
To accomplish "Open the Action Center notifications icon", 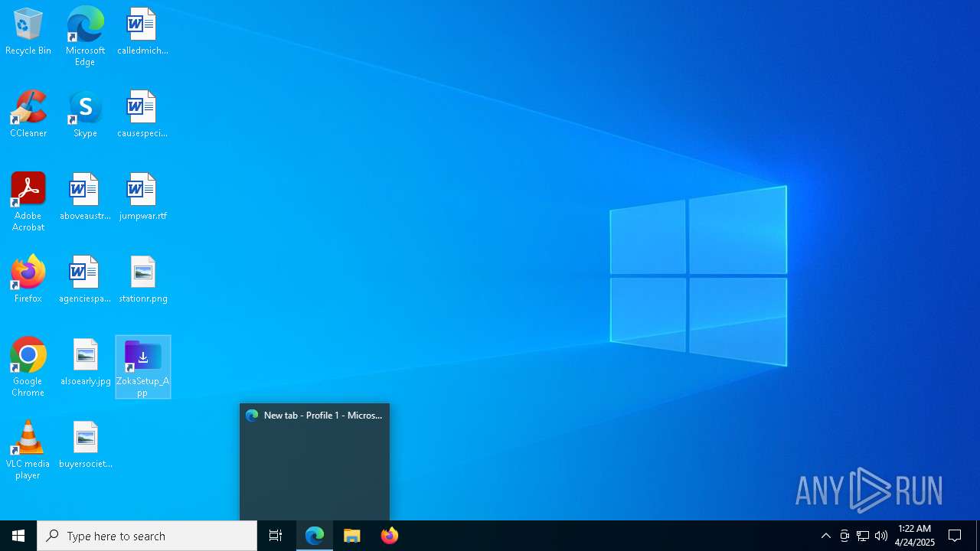I will point(955,536).
